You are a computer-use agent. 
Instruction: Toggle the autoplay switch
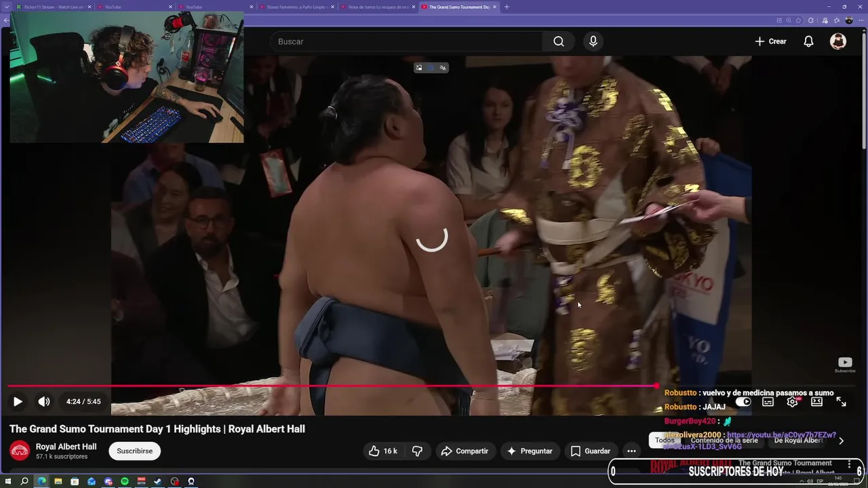[743, 401]
